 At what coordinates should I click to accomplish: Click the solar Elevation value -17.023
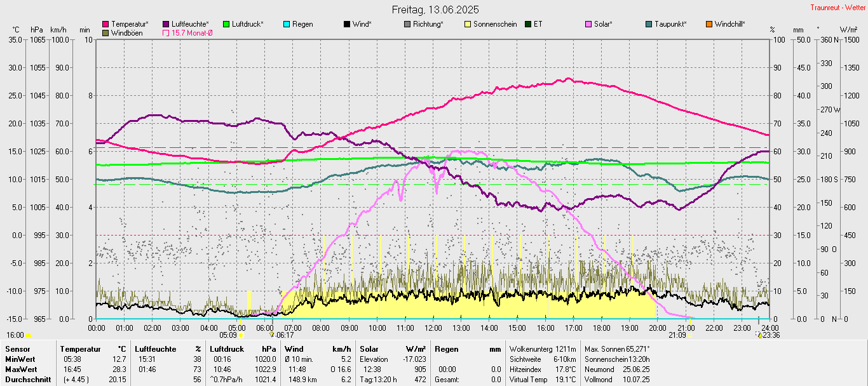pos(414,359)
